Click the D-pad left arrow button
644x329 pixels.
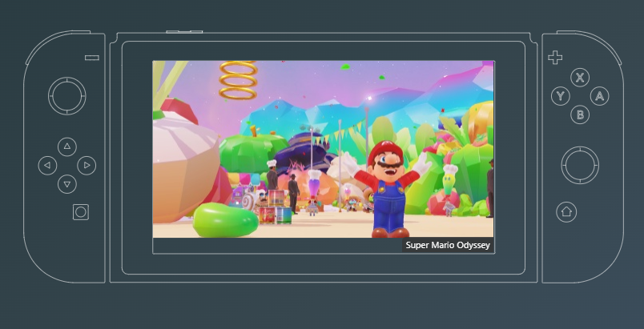point(47,166)
